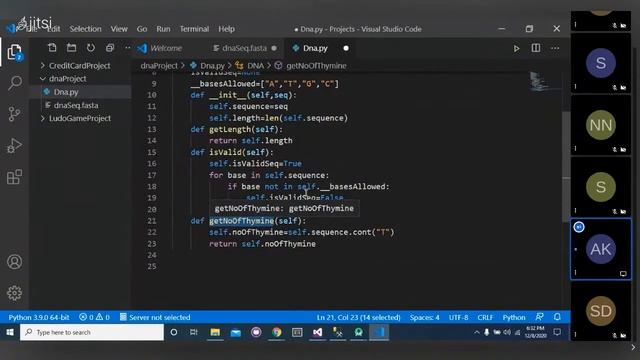The height and width of the screenshot is (360, 640).
Task: Open editor more actions menu
Action: coord(555,48)
